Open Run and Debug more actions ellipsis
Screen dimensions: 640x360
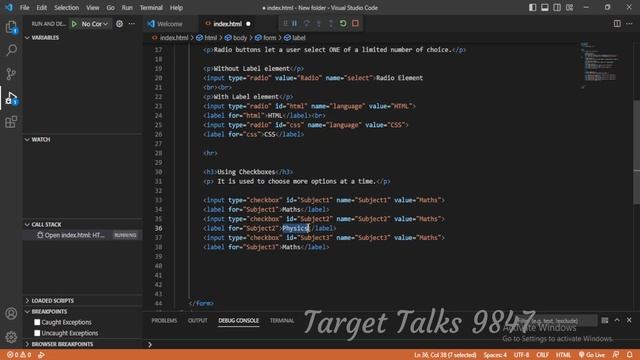[131, 24]
